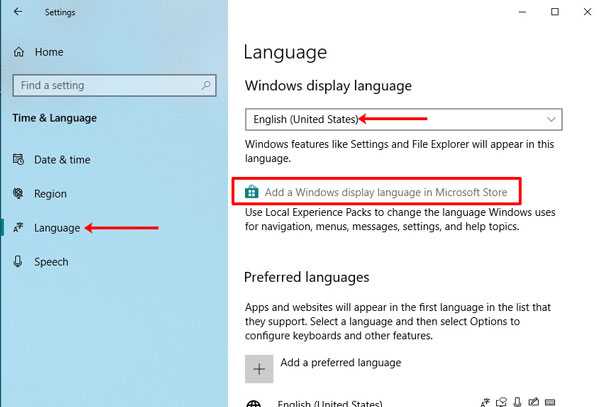Click the search magnifier icon
Screen dimensions: 600x407
[206, 85]
